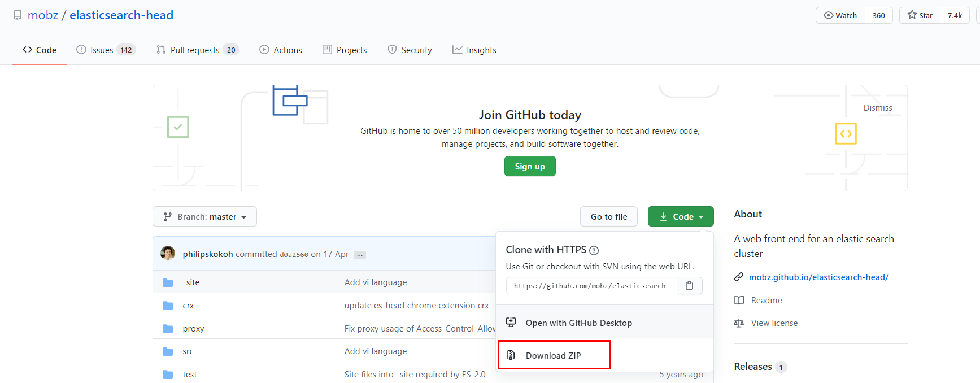This screenshot has height=383, width=980.
Task: Switch to the Actions tab
Action: point(281,50)
